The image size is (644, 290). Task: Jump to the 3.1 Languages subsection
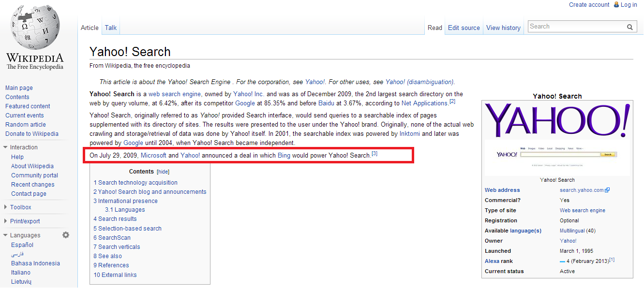click(125, 210)
